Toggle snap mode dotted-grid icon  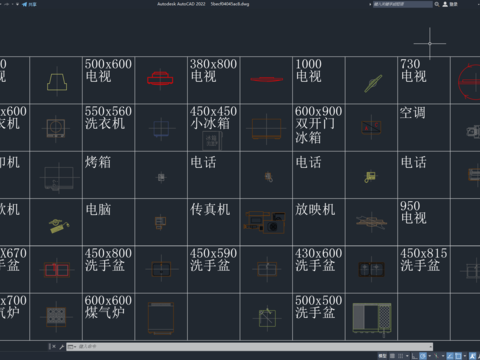click(x=401, y=356)
